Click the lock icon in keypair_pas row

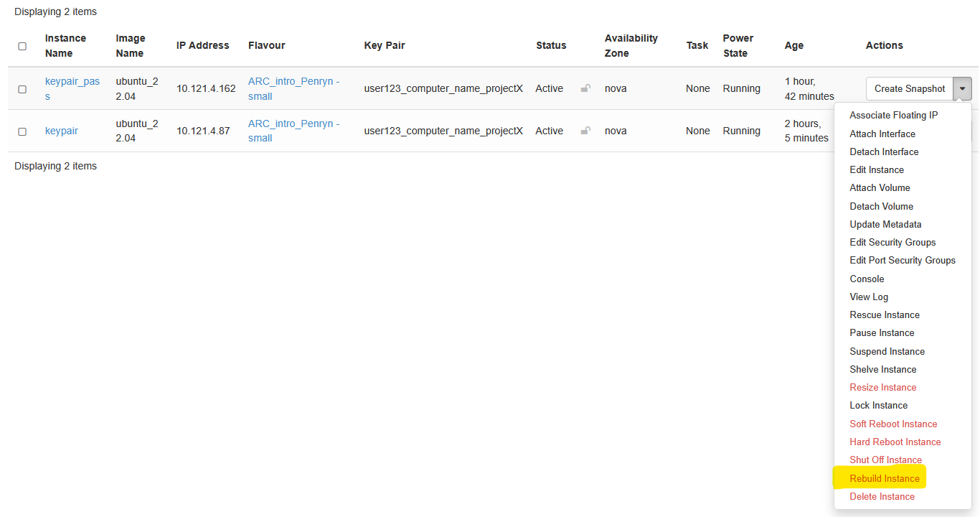click(x=585, y=88)
